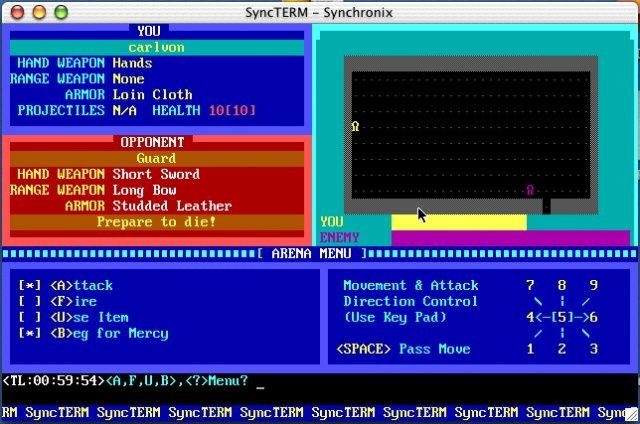This screenshot has width=640, height=424.
Task: Toggle the checkbox next to Attack
Action: point(30,285)
